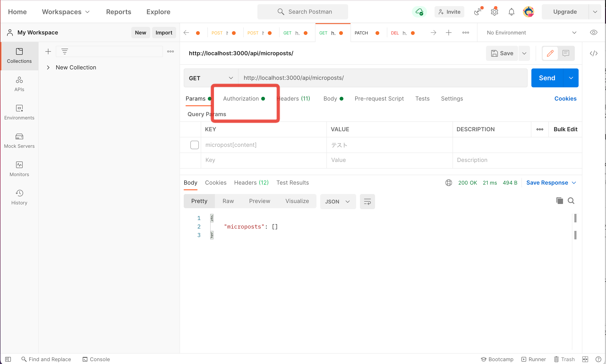Open Postman settings

point(494,12)
